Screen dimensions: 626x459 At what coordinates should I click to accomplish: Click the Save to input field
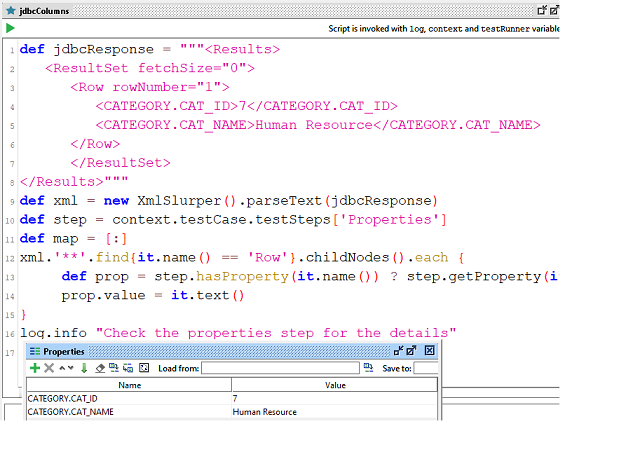click(426, 368)
